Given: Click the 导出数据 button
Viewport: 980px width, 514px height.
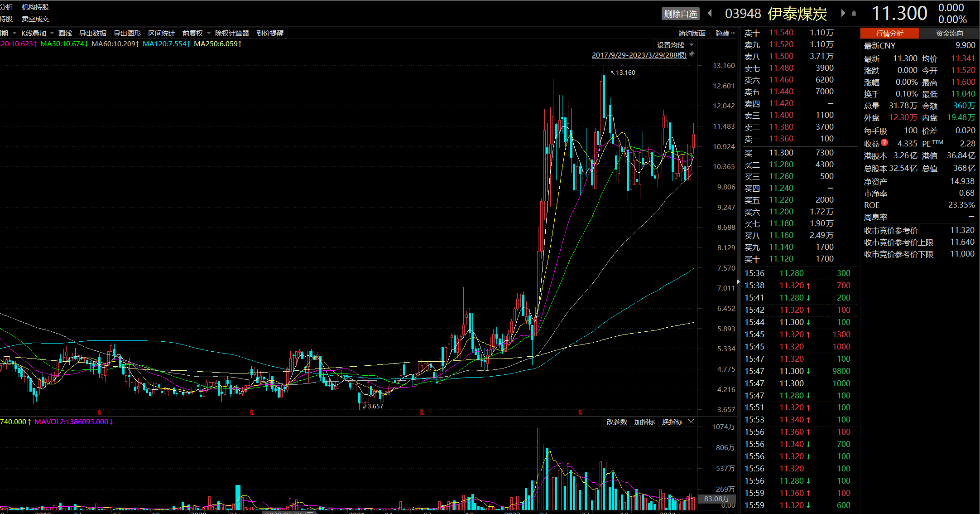Looking at the screenshot, I should (x=93, y=33).
